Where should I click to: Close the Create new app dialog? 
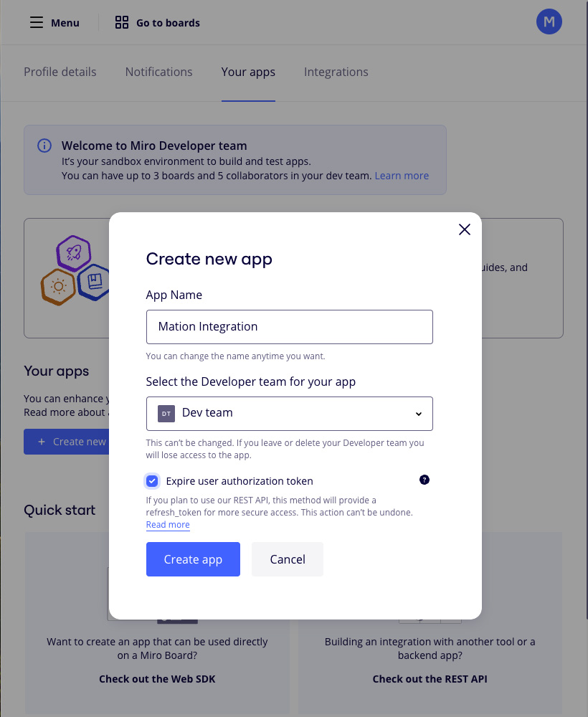[x=465, y=229]
